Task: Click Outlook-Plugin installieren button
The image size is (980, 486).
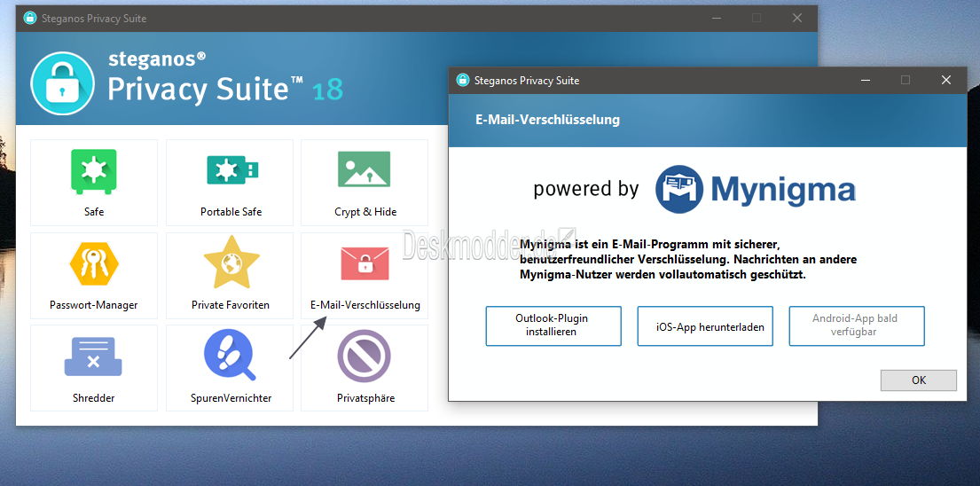Action: point(553,325)
